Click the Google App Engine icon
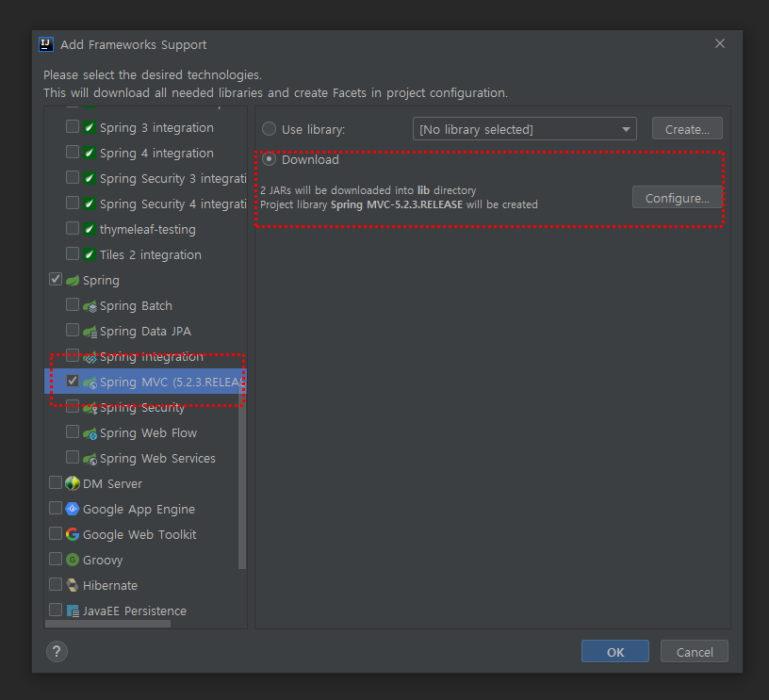 [73, 509]
